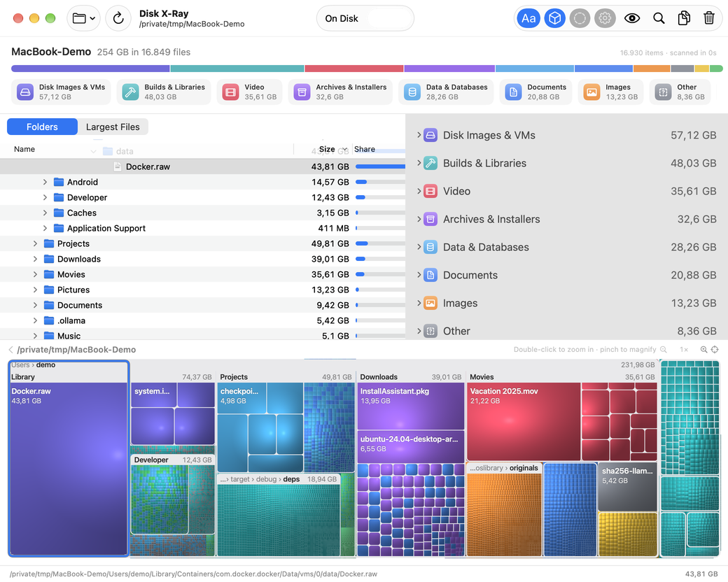Expand the Projects folder row
The height and width of the screenshot is (582, 728).
coord(35,243)
